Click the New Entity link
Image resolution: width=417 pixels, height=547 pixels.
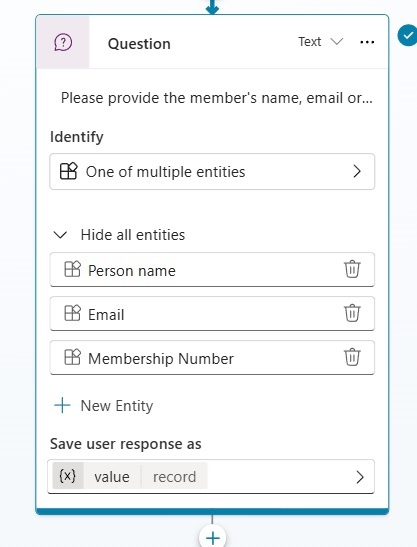(x=117, y=406)
